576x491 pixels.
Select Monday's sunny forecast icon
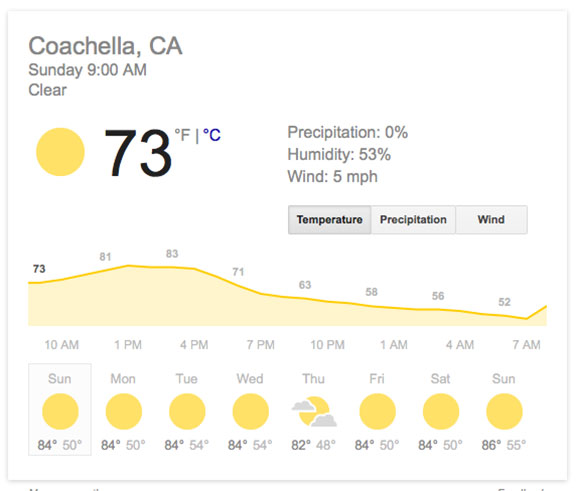click(123, 411)
